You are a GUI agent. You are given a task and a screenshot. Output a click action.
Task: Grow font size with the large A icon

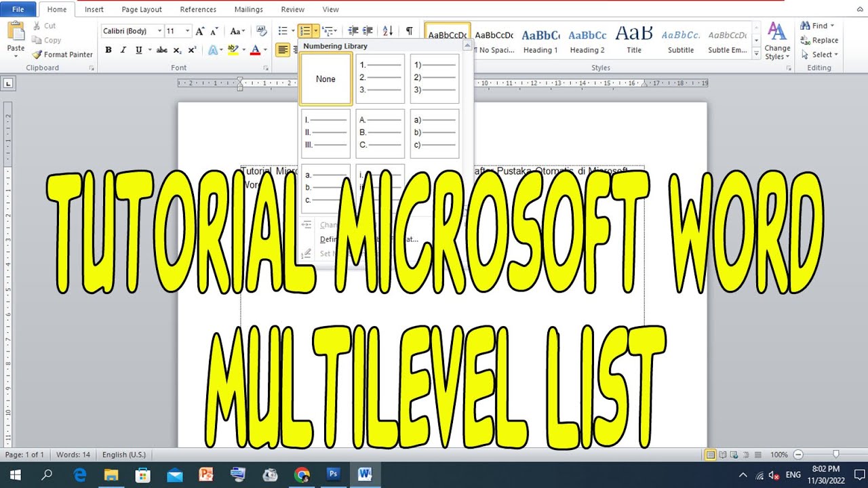point(199,31)
